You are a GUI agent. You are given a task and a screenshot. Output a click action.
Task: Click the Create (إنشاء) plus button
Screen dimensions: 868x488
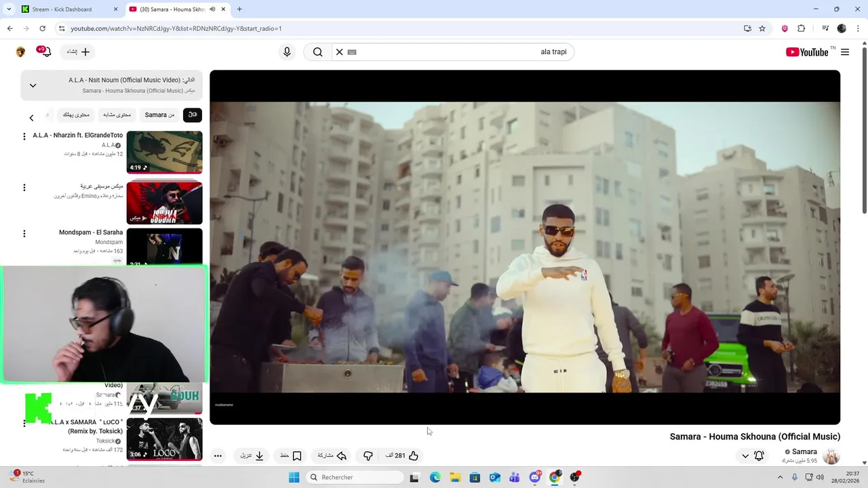[79, 52]
